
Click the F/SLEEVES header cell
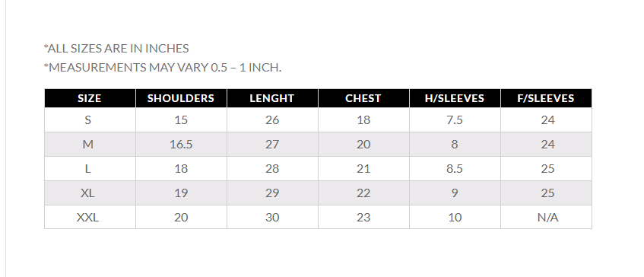(x=546, y=98)
